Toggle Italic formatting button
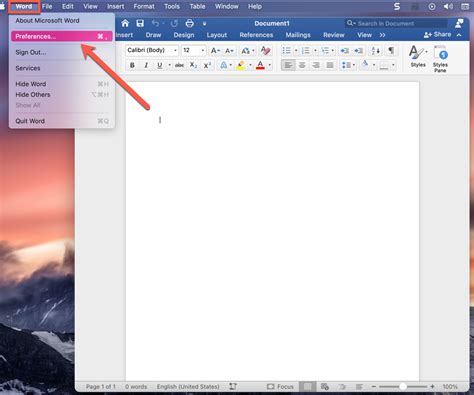The width and height of the screenshot is (474, 395). [146, 65]
